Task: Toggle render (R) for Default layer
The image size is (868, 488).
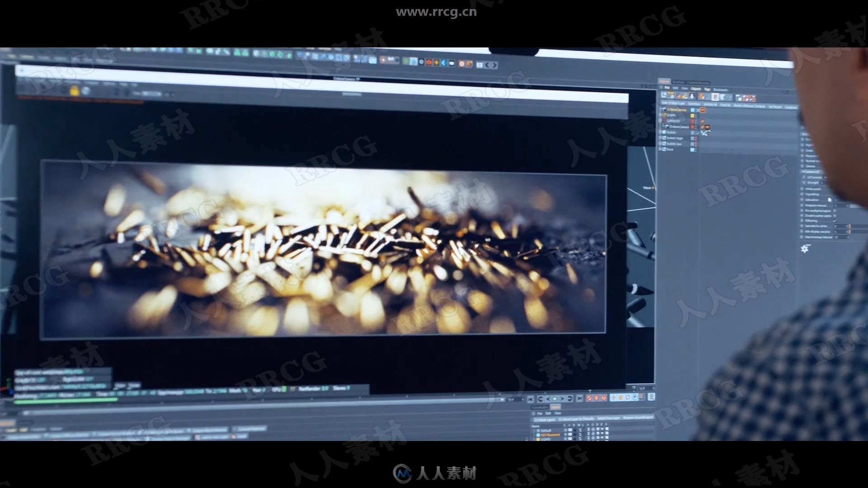Action: point(575,430)
